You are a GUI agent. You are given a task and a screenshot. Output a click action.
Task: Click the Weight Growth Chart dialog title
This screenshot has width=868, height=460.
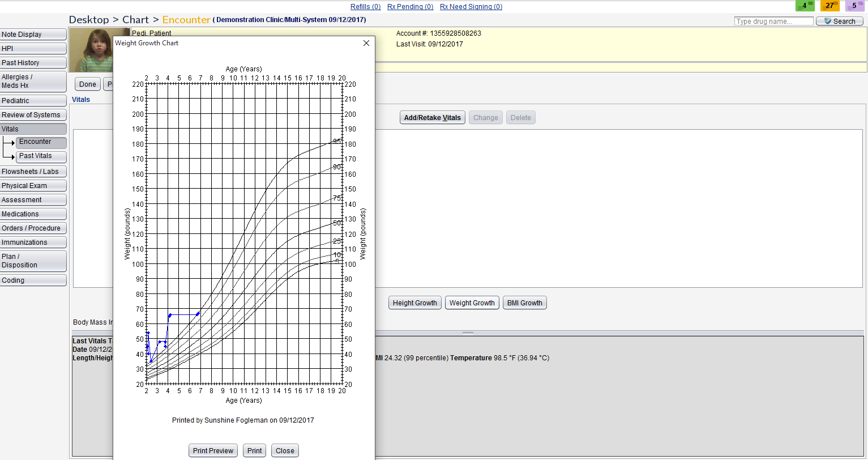pyautogui.click(x=147, y=43)
